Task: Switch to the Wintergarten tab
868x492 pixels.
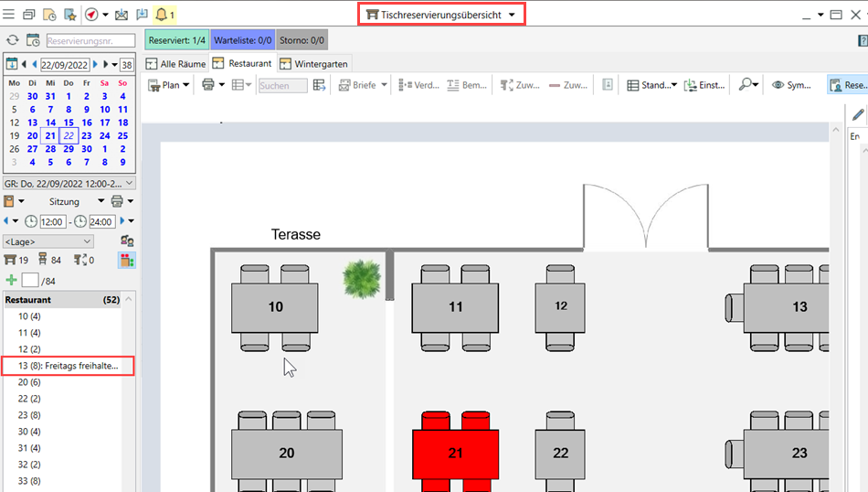Action: [x=314, y=64]
